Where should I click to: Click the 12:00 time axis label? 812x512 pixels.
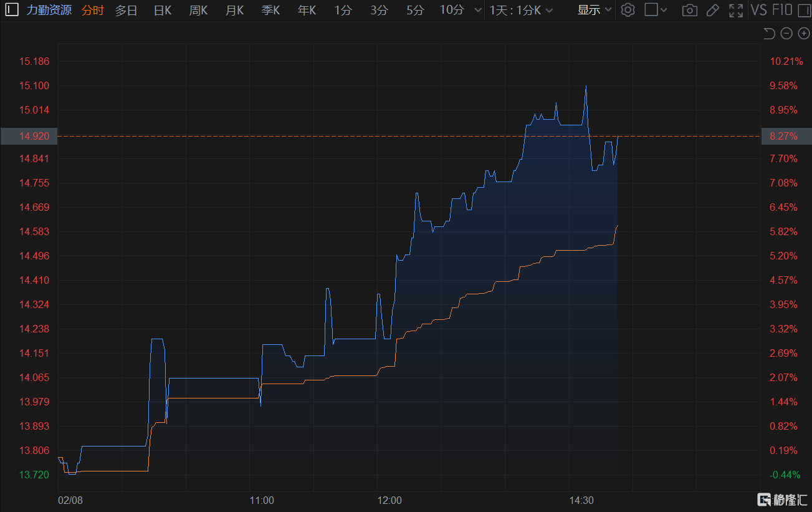click(389, 500)
